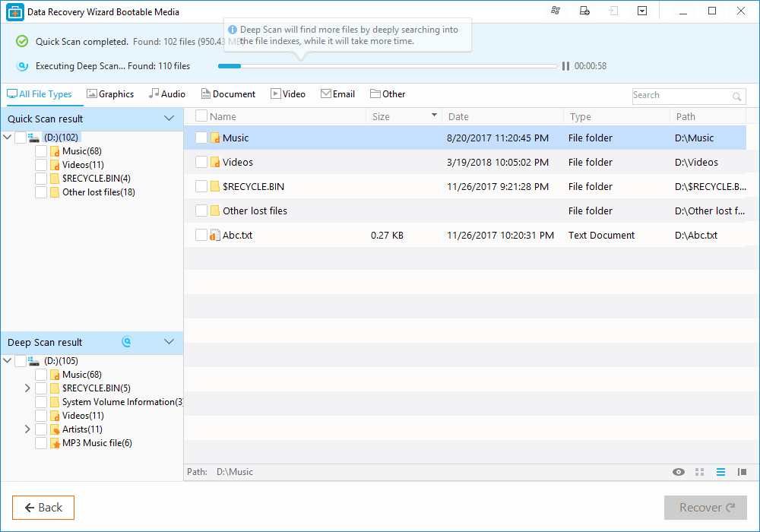Pause the deep scan

click(x=565, y=66)
